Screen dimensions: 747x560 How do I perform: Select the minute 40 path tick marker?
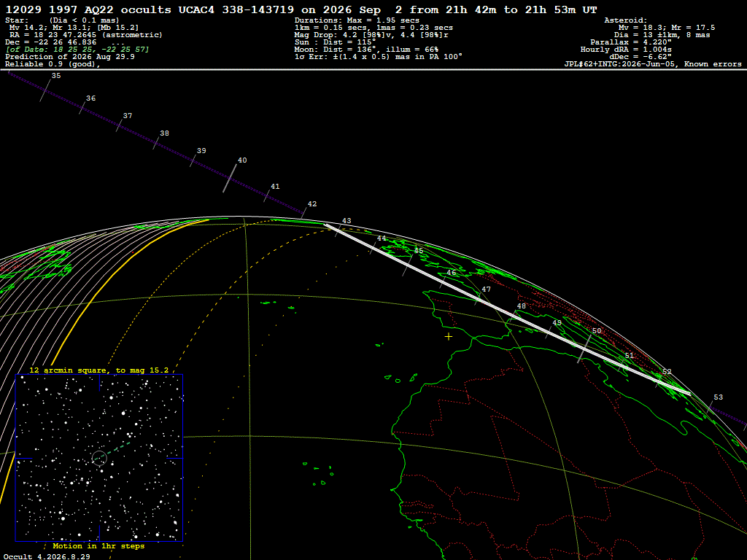tap(230, 178)
